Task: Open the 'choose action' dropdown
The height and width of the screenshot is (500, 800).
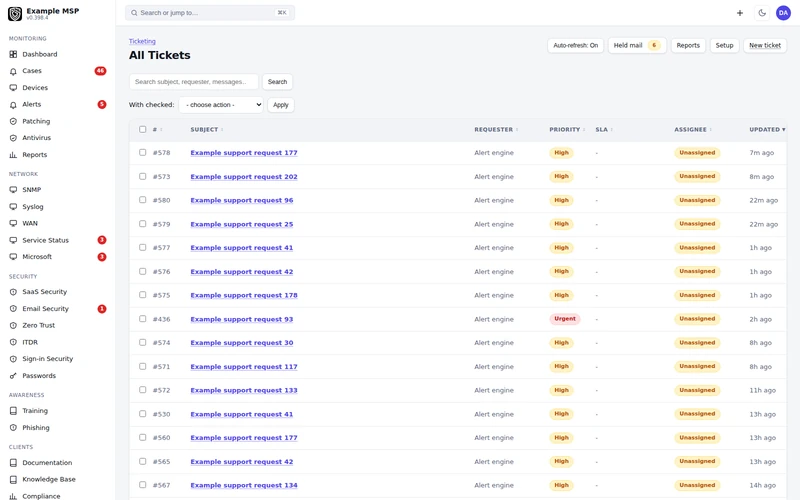Action: tap(221, 105)
